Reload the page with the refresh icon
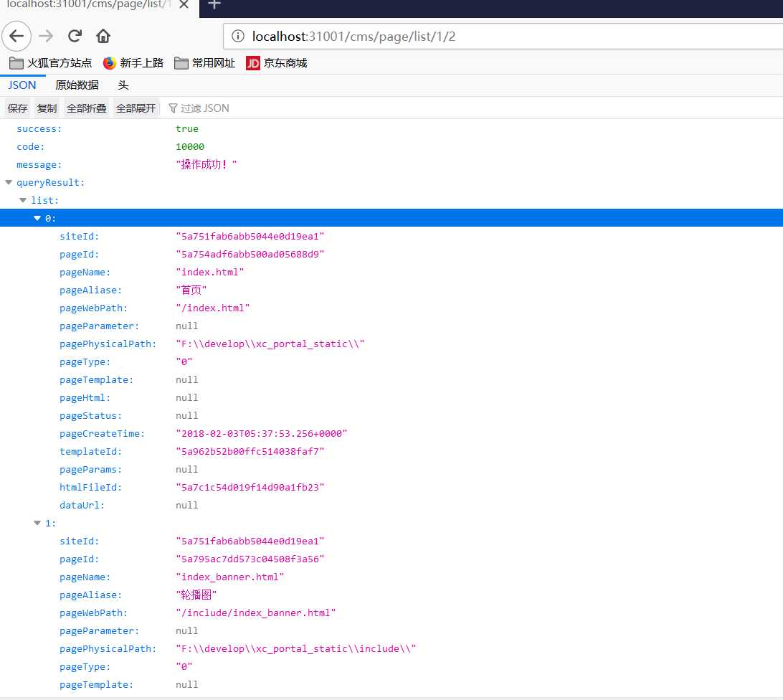The width and height of the screenshot is (783, 700). coord(75,36)
